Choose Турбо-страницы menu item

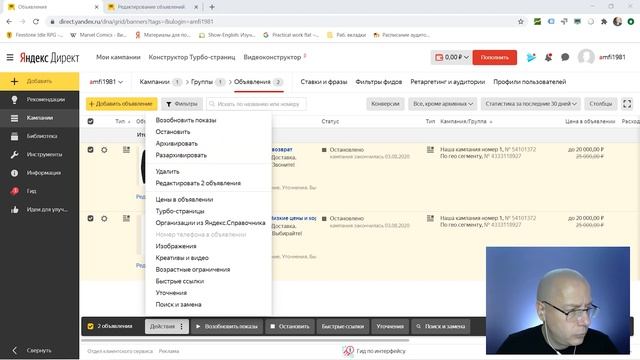(x=180, y=211)
